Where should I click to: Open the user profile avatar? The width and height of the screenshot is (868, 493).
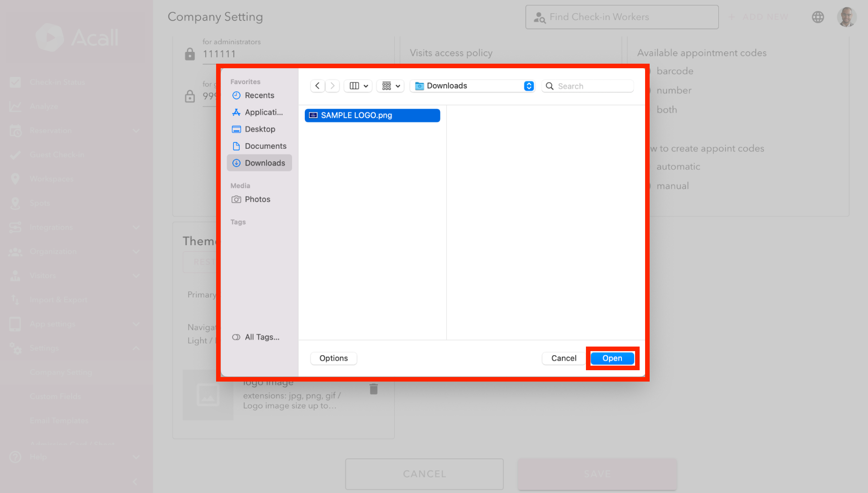pyautogui.click(x=846, y=17)
